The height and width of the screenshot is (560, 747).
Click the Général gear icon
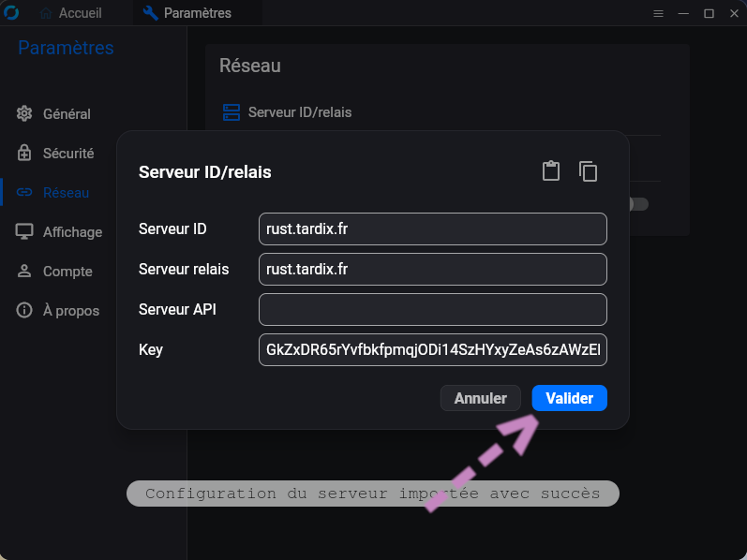[24, 114]
